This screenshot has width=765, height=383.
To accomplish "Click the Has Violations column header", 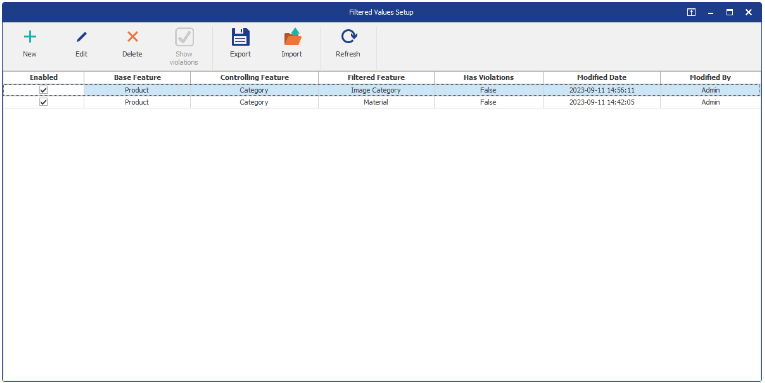I will [488, 78].
